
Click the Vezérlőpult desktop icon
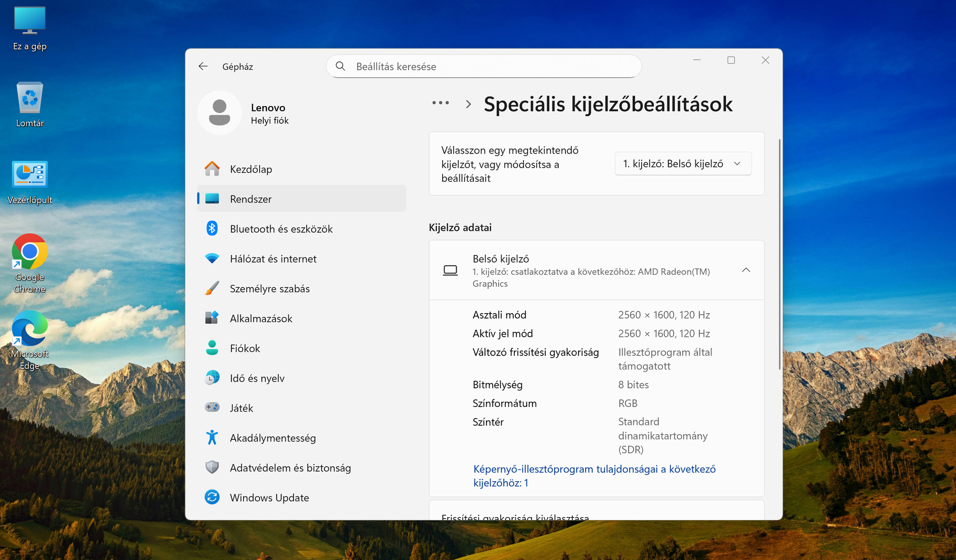[30, 175]
